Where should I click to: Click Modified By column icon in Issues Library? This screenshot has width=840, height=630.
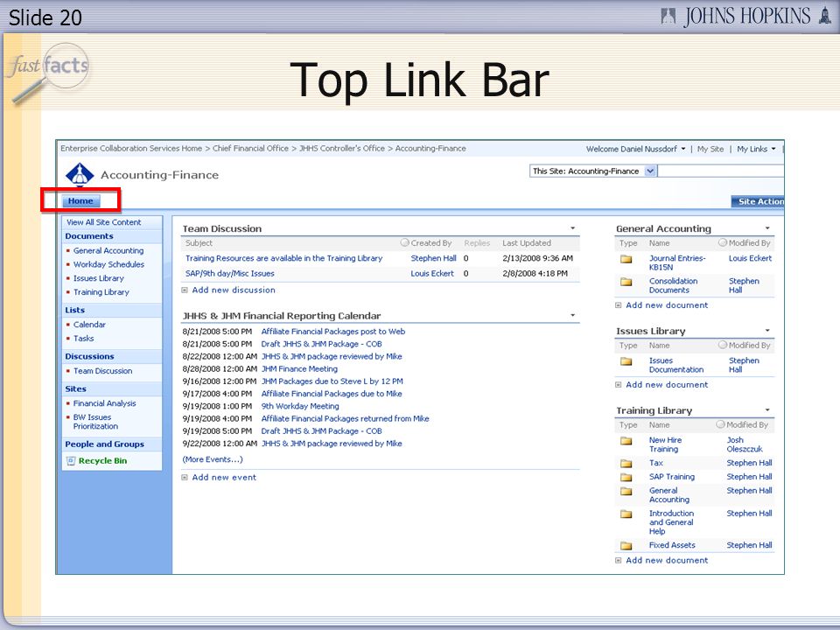722,345
